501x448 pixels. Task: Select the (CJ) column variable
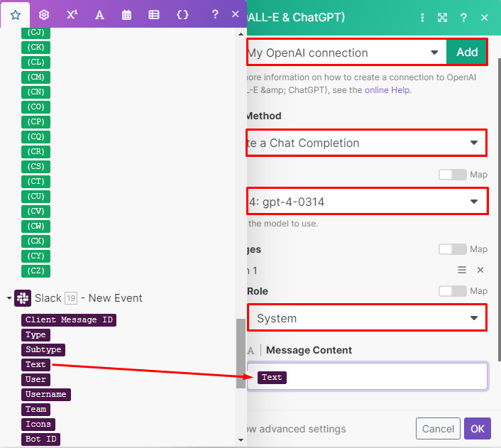pyautogui.click(x=35, y=32)
